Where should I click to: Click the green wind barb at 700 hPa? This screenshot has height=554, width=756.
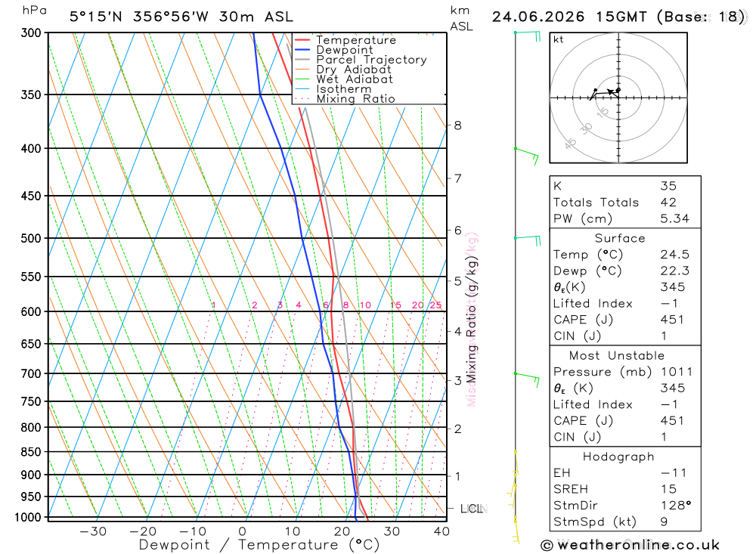[x=527, y=379]
